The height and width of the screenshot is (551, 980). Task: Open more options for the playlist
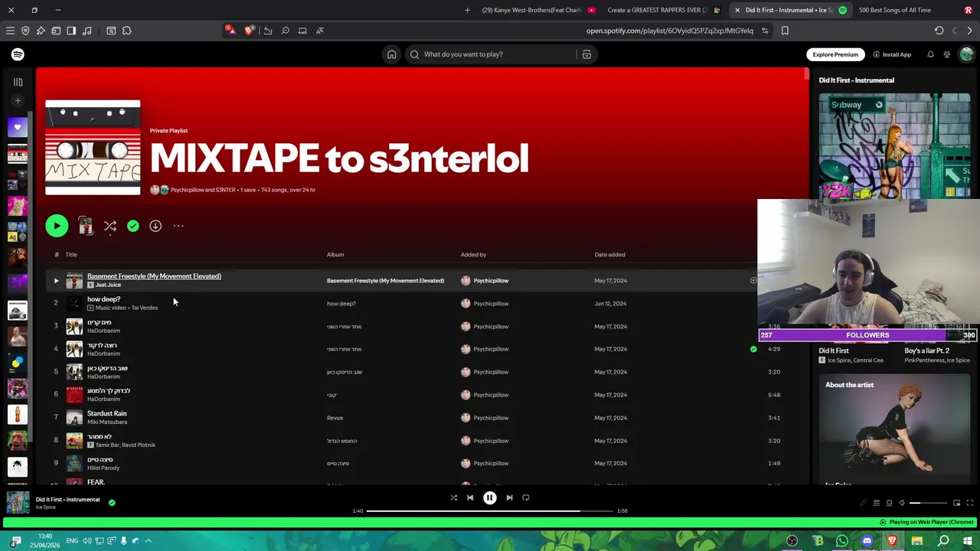178,226
